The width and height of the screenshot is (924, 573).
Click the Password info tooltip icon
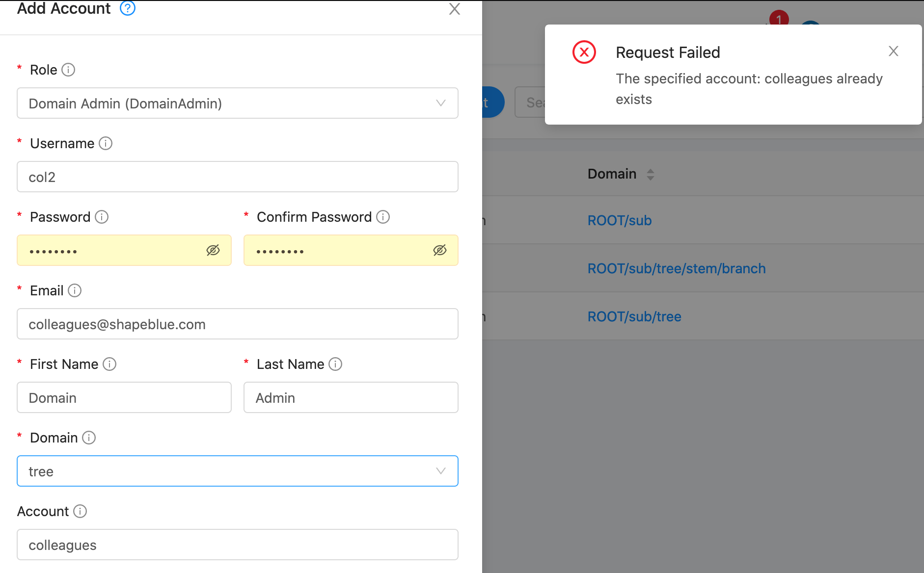click(x=102, y=217)
